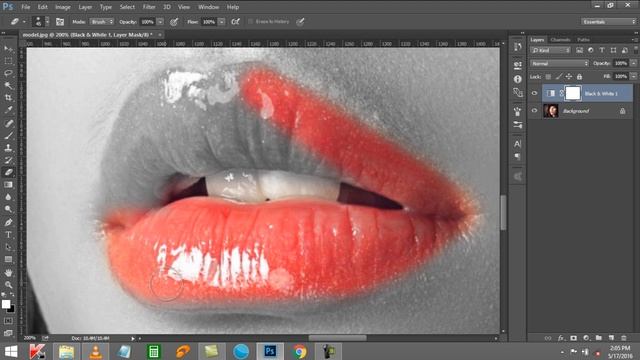Screen dimensions: 640x360
Task: Open Google Chrome from the taskbar
Action: (299, 351)
